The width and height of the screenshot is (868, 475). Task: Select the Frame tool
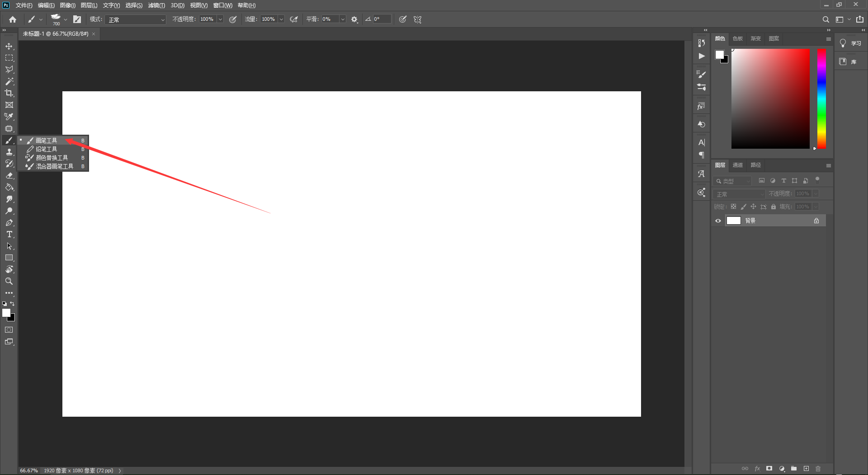(x=9, y=105)
